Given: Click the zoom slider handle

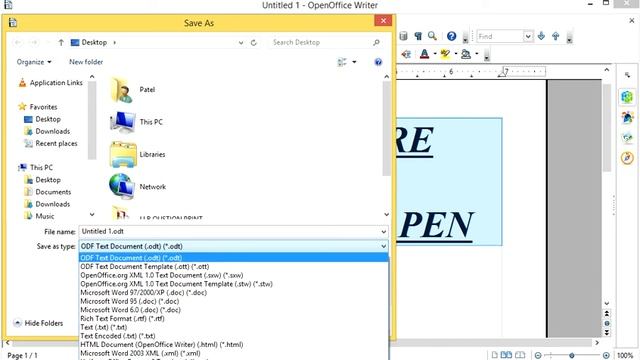Looking at the screenshot, I should 572,356.
